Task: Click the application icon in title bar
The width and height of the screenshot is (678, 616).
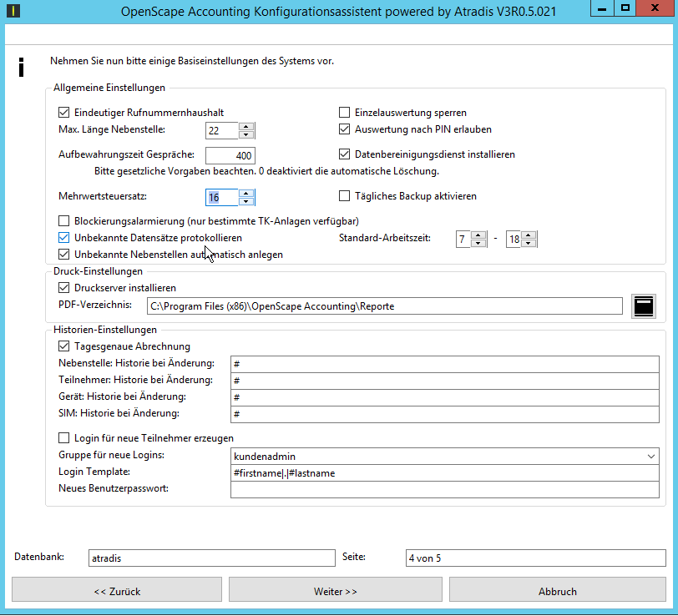Action: tap(13, 10)
